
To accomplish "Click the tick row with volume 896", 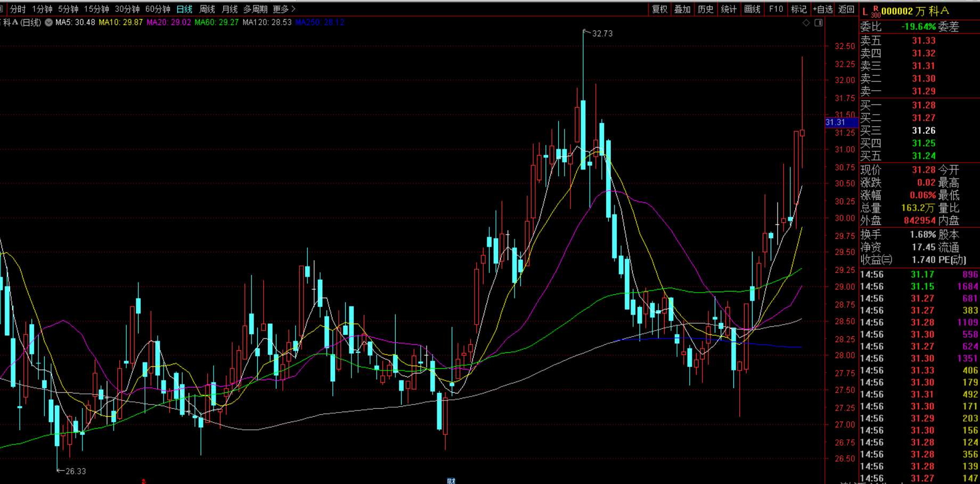I will pyautogui.click(x=919, y=275).
